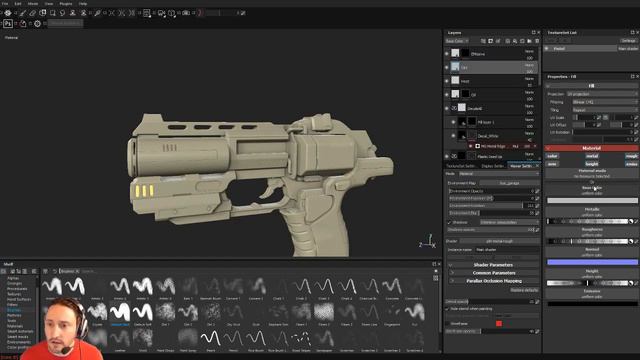The height and width of the screenshot is (360, 640).
Task: Toggle Hide stencil when painting checkbox
Action: 447,309
